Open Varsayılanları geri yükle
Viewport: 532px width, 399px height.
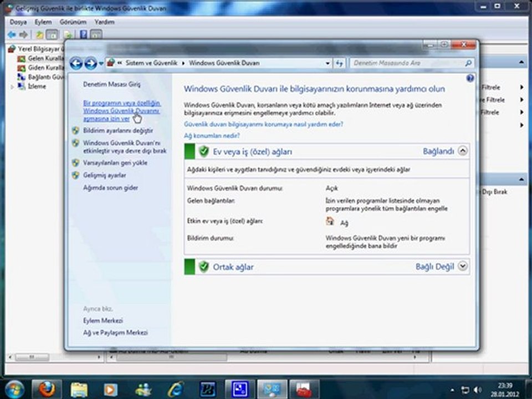115,163
